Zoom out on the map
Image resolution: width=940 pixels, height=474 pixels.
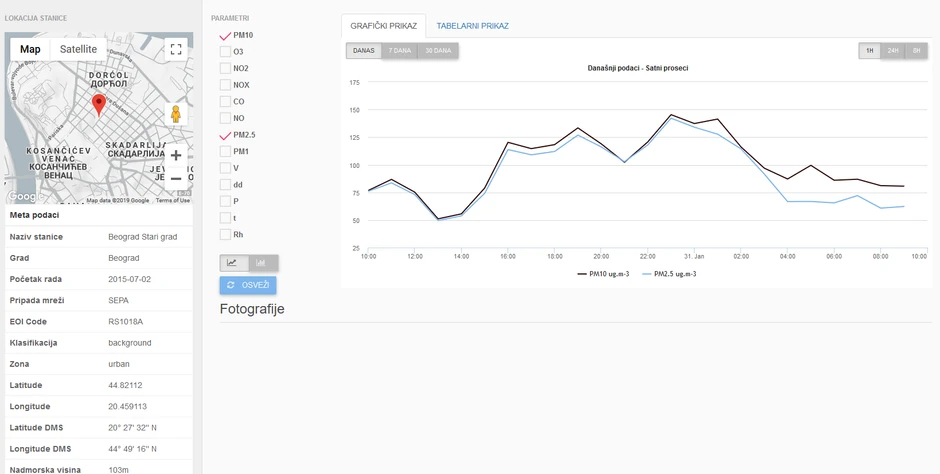coord(176,178)
